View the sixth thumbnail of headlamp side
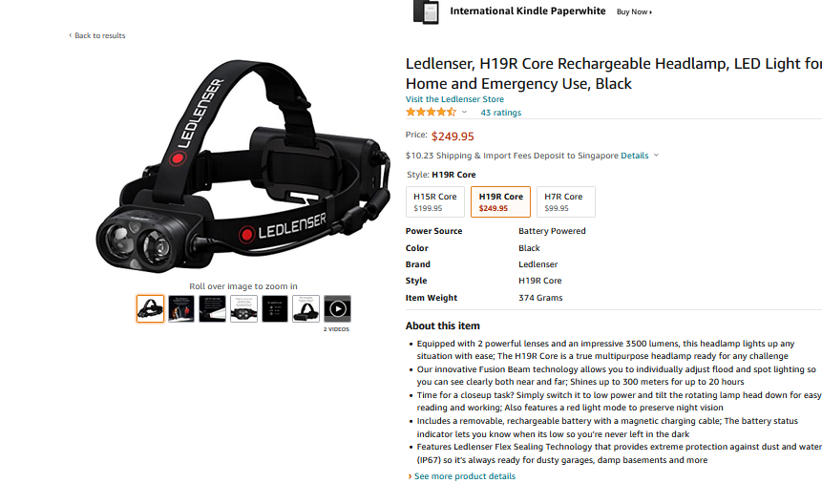The height and width of the screenshot is (504, 822). coord(306,308)
